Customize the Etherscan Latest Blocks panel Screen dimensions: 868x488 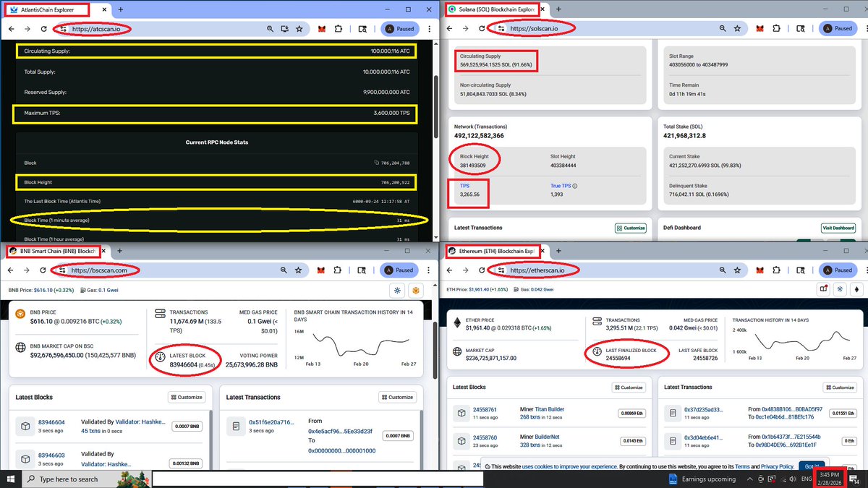[x=628, y=387]
